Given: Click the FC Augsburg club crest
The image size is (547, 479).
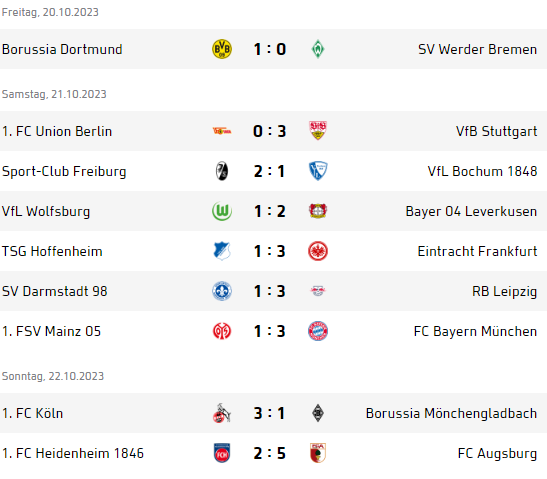Looking at the screenshot, I should pyautogui.click(x=318, y=453).
